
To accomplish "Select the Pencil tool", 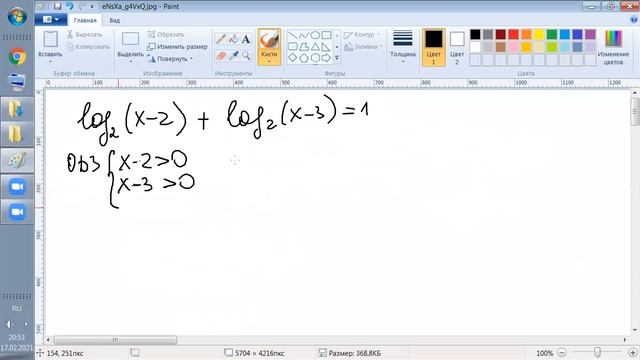I will click(x=221, y=39).
